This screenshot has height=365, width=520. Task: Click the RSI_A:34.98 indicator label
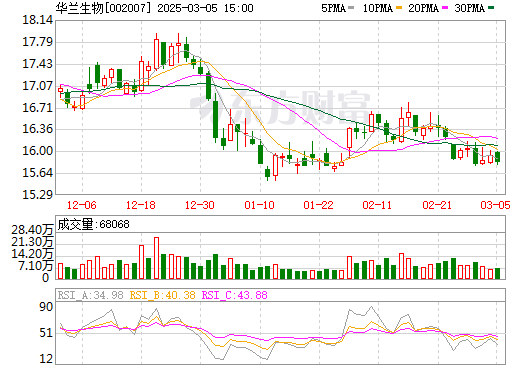[x=90, y=295]
